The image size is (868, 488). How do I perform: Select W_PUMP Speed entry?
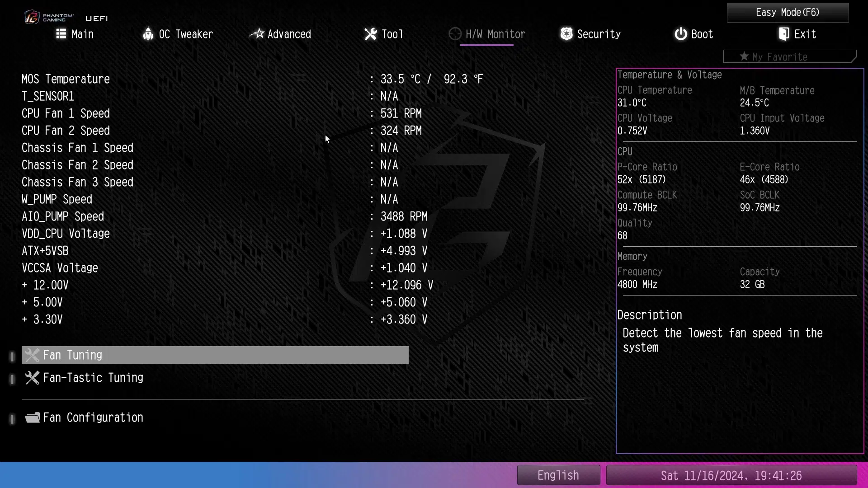(x=210, y=199)
